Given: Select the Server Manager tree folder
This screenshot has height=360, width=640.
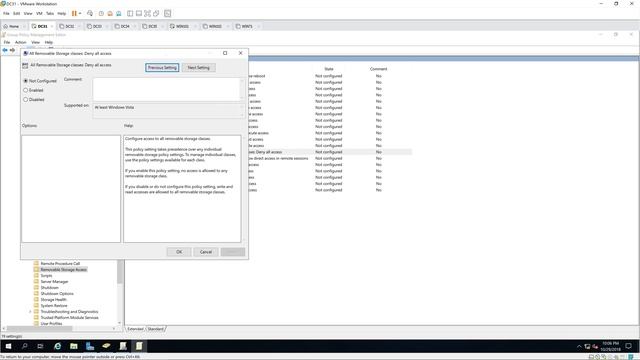Looking at the screenshot, I should 54,282.
